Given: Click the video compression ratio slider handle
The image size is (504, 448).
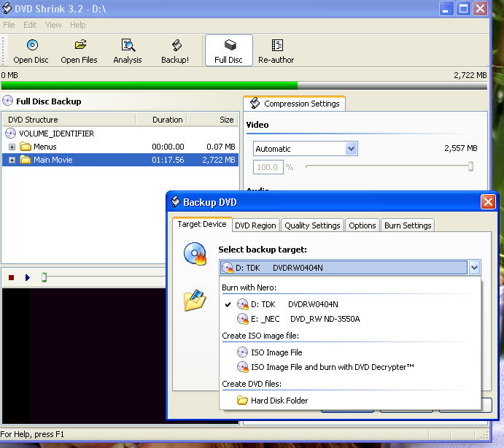Looking at the screenshot, I should pos(470,166).
